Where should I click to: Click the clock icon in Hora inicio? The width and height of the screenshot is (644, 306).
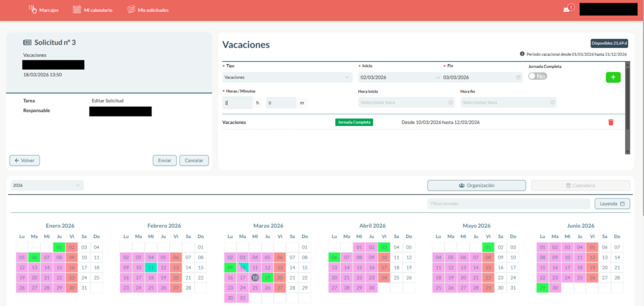[450, 103]
